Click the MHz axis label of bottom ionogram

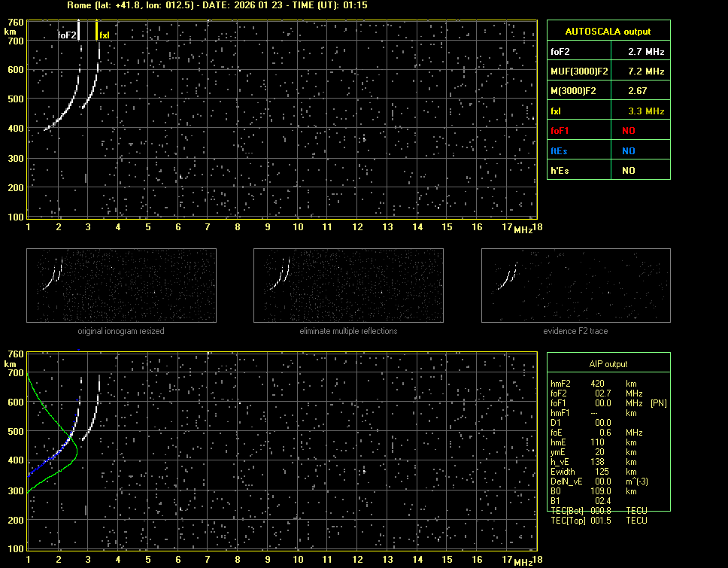tap(523, 562)
